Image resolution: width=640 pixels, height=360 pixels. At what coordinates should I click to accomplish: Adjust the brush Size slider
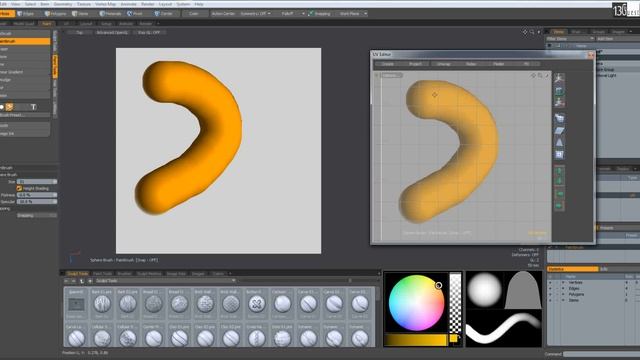[x=37, y=182]
